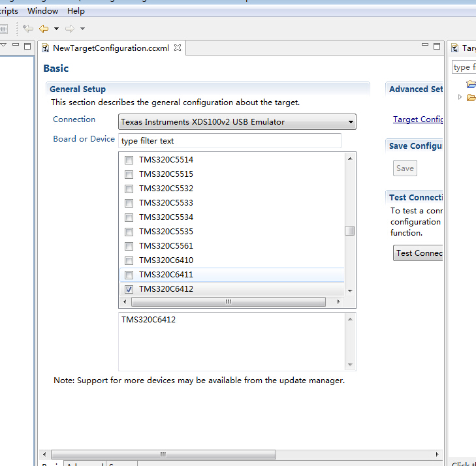Open the Target Configuration link
476x466 pixels.
pyautogui.click(x=418, y=119)
